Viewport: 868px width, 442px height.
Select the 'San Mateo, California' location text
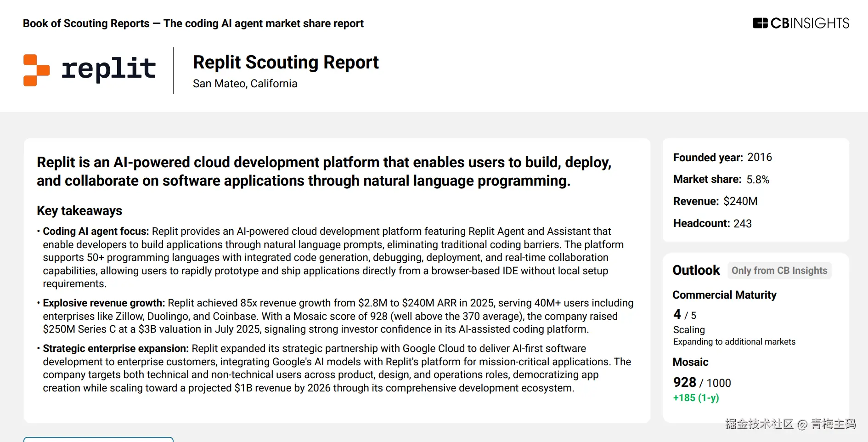245,84
